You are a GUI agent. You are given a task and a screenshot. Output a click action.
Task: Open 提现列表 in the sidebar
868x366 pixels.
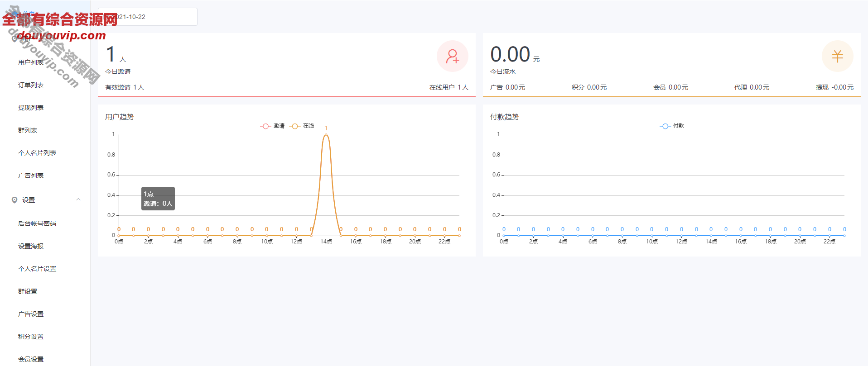click(31, 108)
